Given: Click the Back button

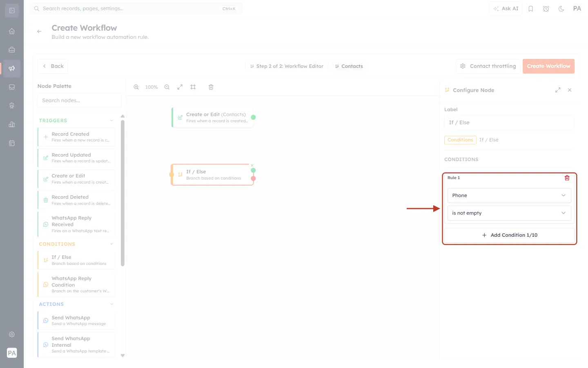Looking at the screenshot, I should [53, 66].
